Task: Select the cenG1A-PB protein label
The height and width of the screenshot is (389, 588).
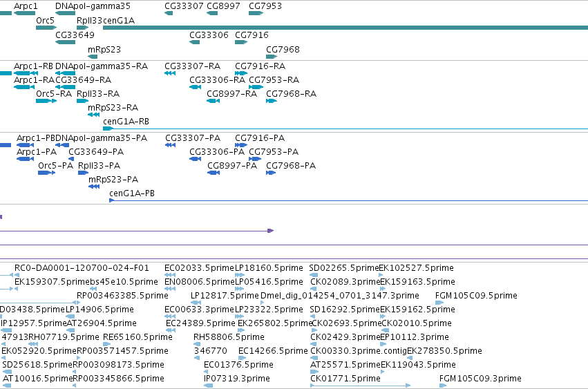Action: 131,193
